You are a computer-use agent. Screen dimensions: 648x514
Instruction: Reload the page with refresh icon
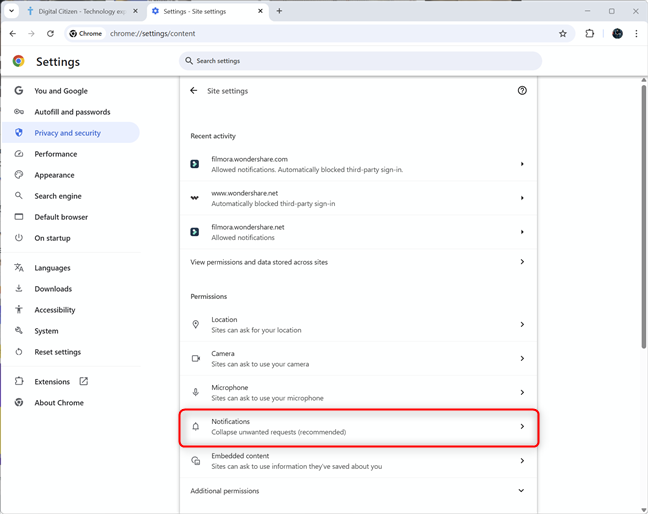tap(50, 33)
